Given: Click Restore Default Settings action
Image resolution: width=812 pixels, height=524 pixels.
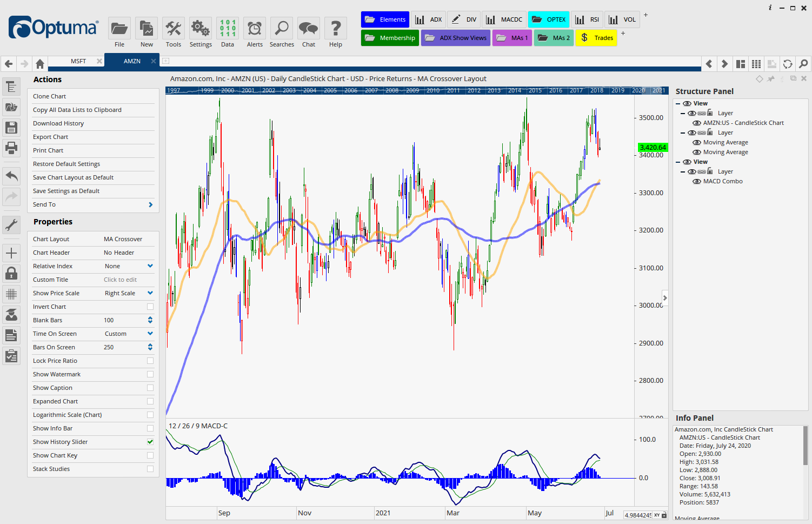Looking at the screenshot, I should 66,164.
